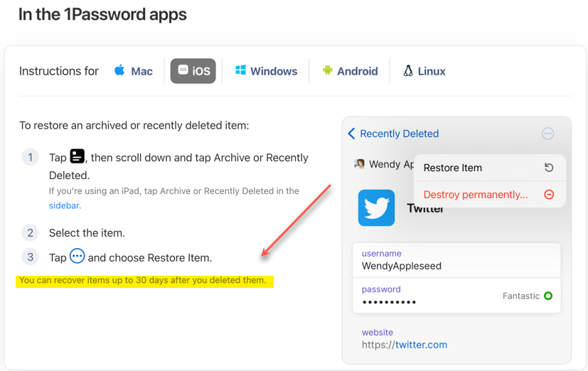This screenshot has height=371, width=588.
Task: Click the blue ellipsis icon in step 3
Action: [x=77, y=257]
